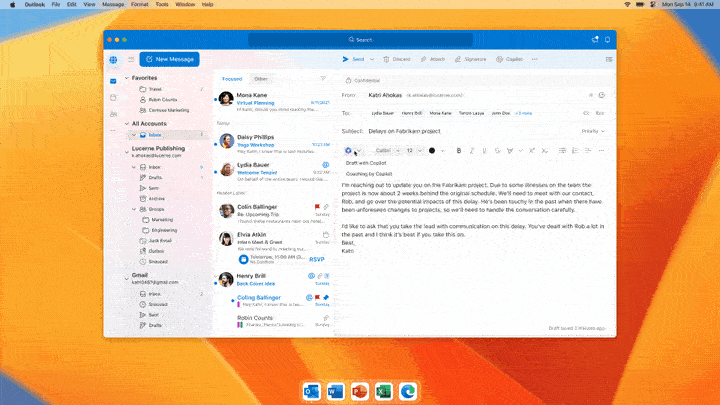Image resolution: width=720 pixels, height=405 pixels.
Task: Open the Message menu in menu bar
Action: [113, 5]
